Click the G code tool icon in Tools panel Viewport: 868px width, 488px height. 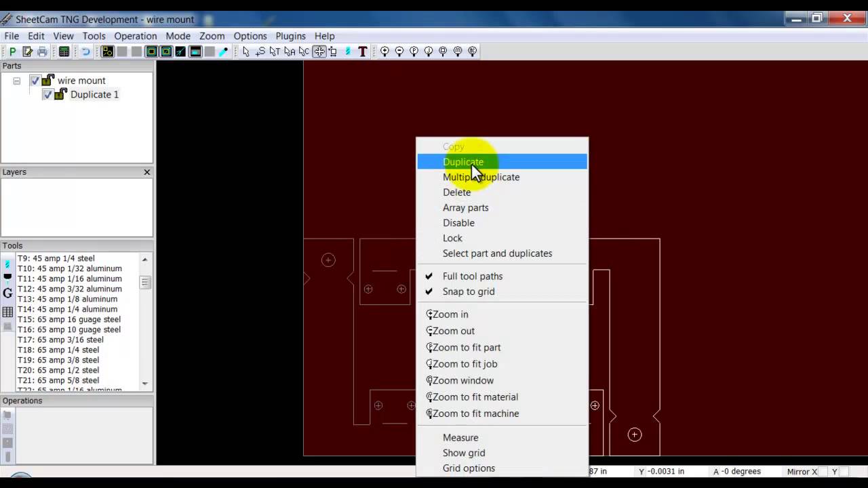tap(7, 293)
